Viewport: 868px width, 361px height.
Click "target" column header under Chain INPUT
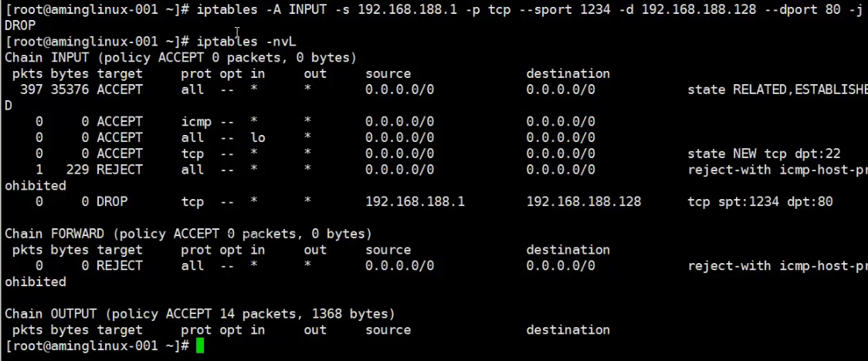pyautogui.click(x=120, y=73)
